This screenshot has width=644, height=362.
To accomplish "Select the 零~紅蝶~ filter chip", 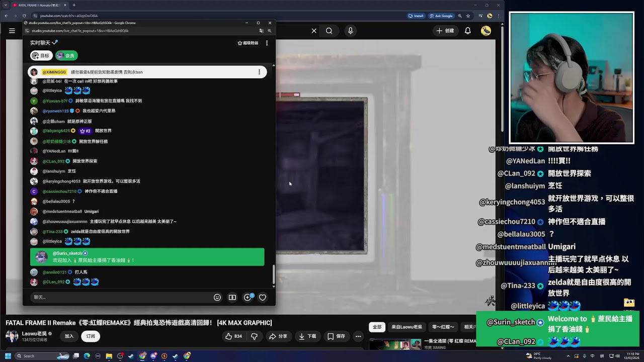I will point(443,327).
